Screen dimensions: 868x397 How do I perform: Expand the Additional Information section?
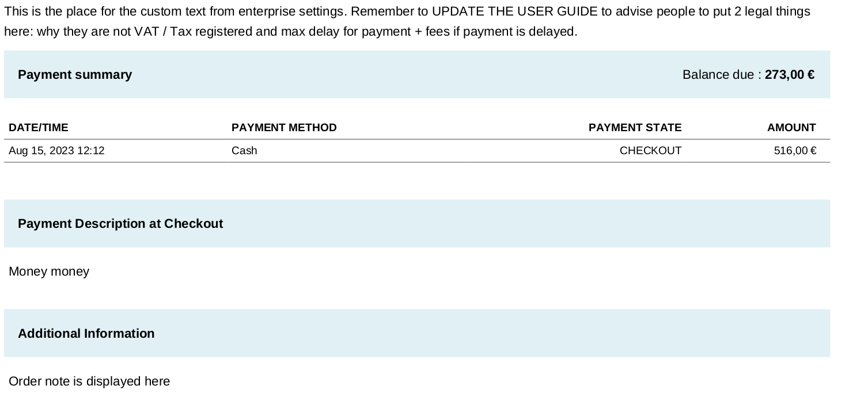(86, 333)
